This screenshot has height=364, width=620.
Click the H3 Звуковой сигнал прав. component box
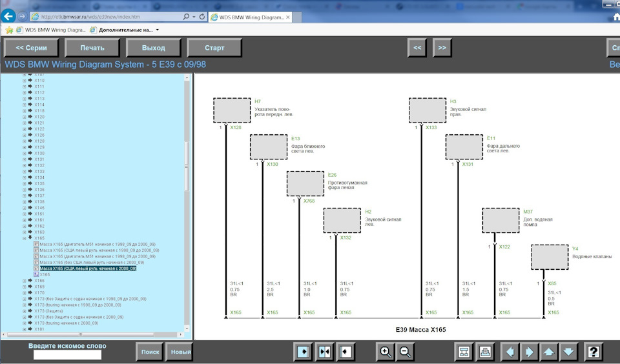[428, 110]
